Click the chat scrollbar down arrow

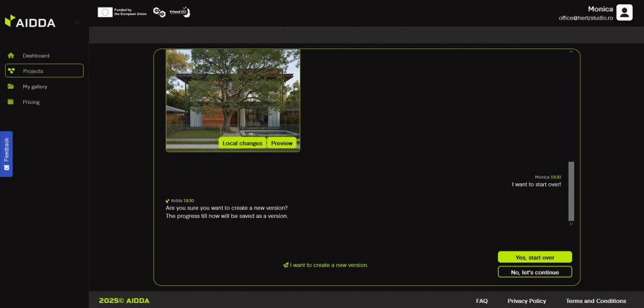(571, 224)
